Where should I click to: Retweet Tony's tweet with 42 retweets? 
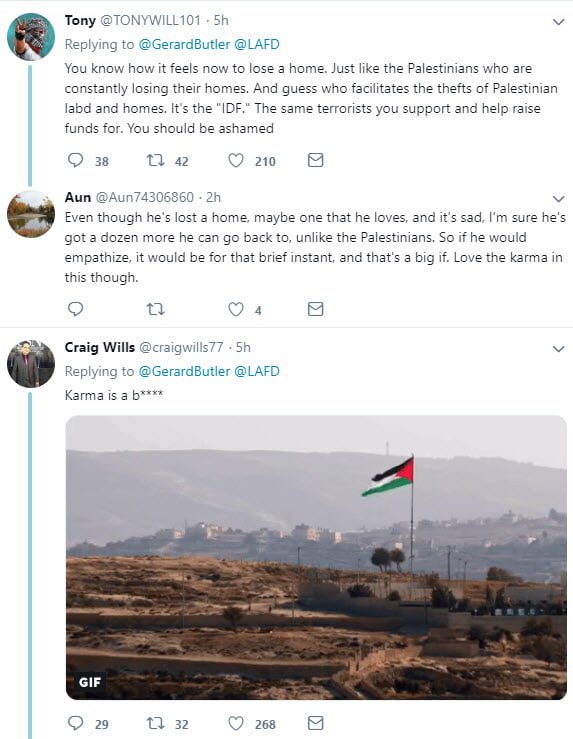156,161
